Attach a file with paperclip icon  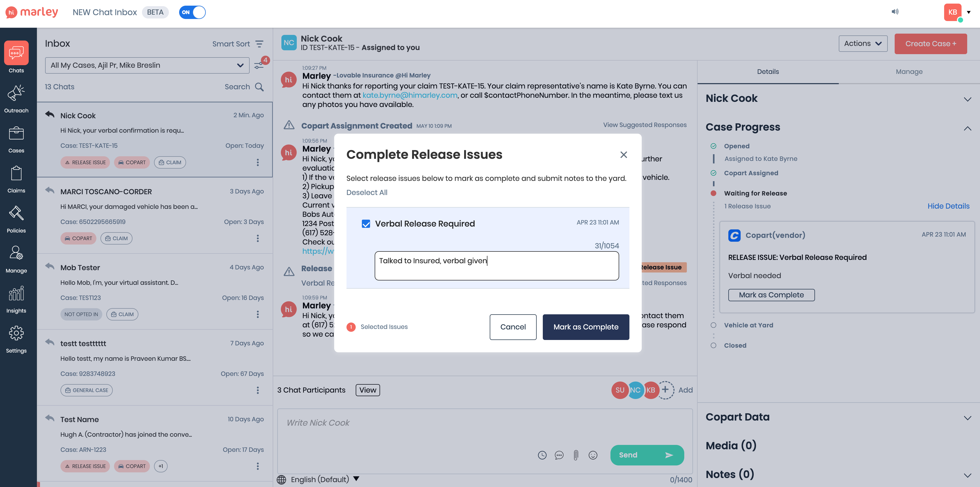[576, 455]
